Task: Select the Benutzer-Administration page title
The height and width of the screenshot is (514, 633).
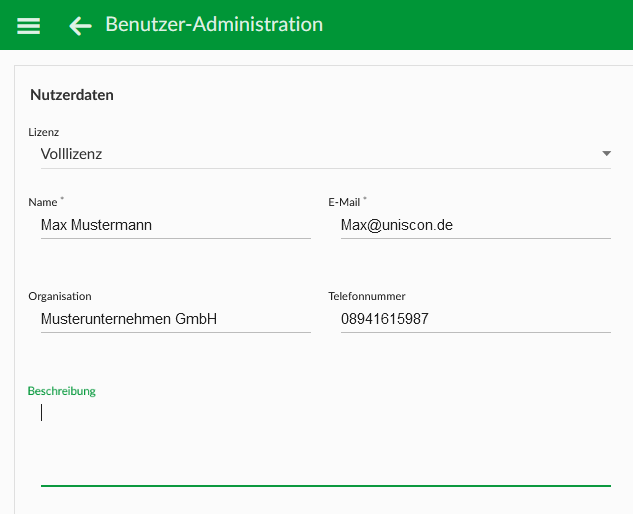Action: click(x=214, y=24)
